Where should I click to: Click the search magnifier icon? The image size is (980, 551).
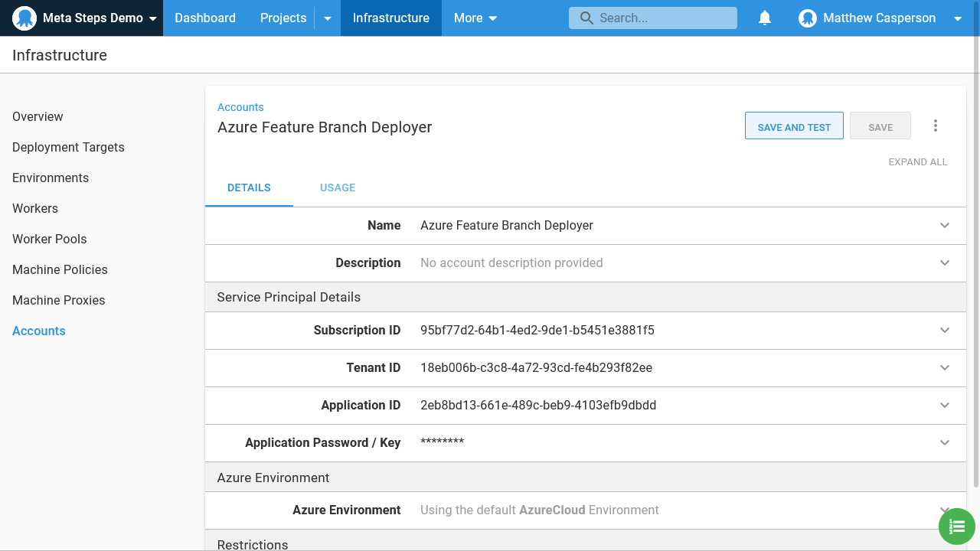click(x=586, y=18)
